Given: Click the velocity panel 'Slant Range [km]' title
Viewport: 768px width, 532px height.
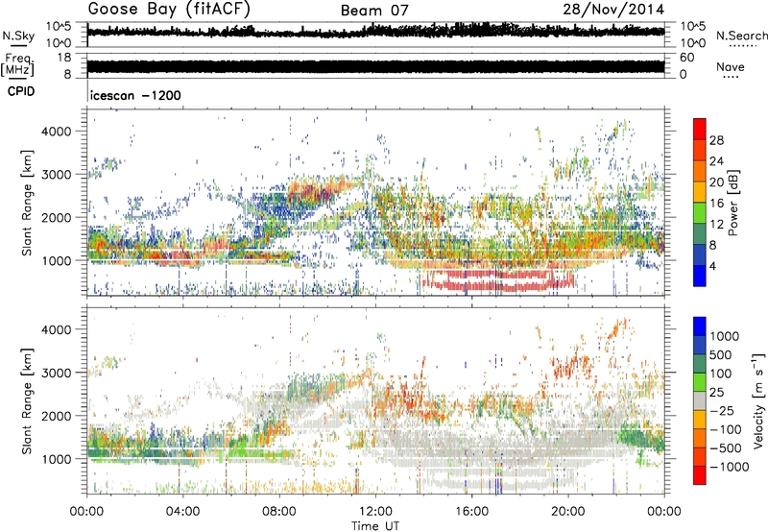Looking at the screenshot, I should coord(27,400).
